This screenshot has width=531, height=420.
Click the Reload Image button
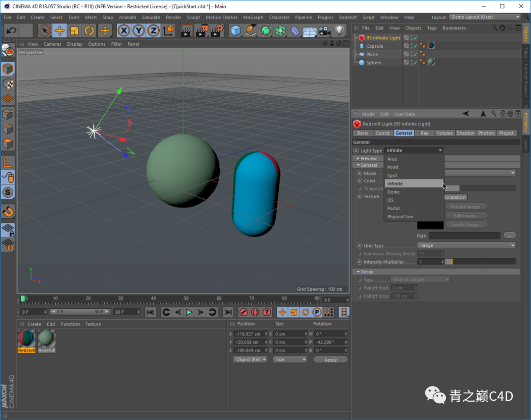point(466,207)
